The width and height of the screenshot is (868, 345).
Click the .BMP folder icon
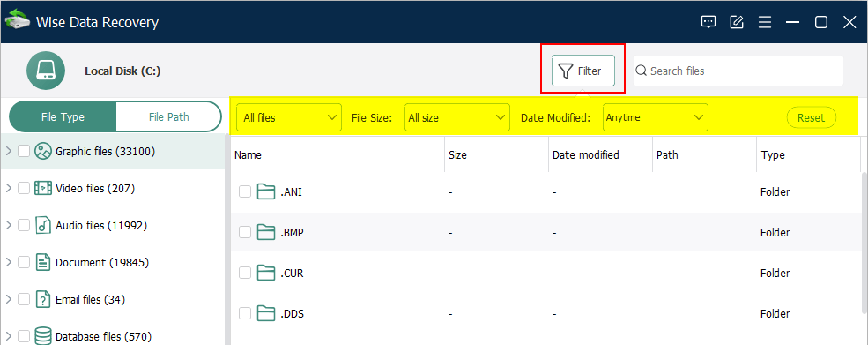(x=266, y=232)
